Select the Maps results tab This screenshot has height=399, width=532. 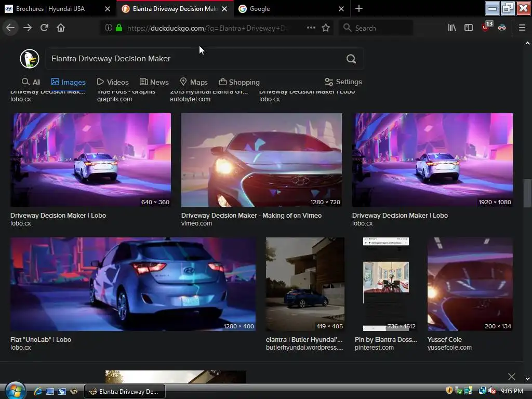pos(194,82)
